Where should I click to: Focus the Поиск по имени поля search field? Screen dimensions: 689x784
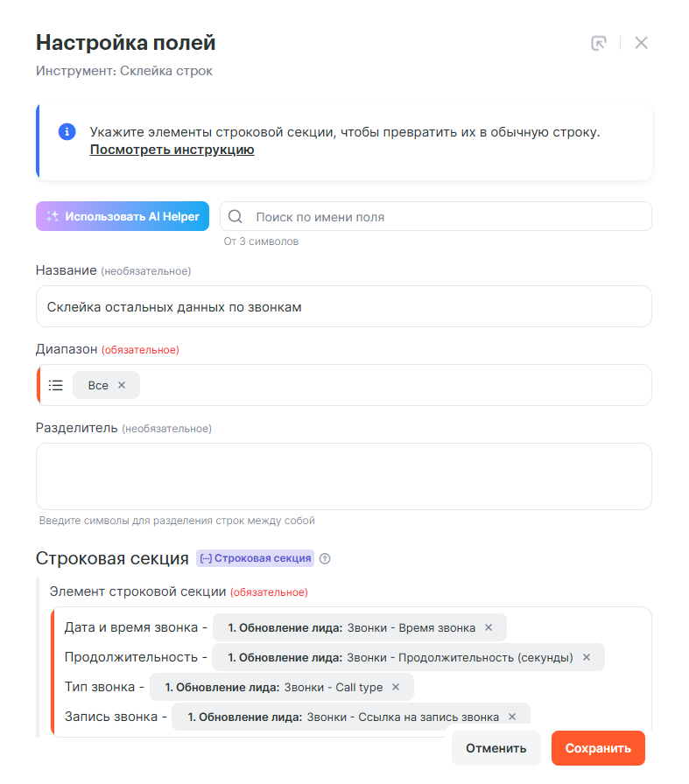[x=438, y=217]
